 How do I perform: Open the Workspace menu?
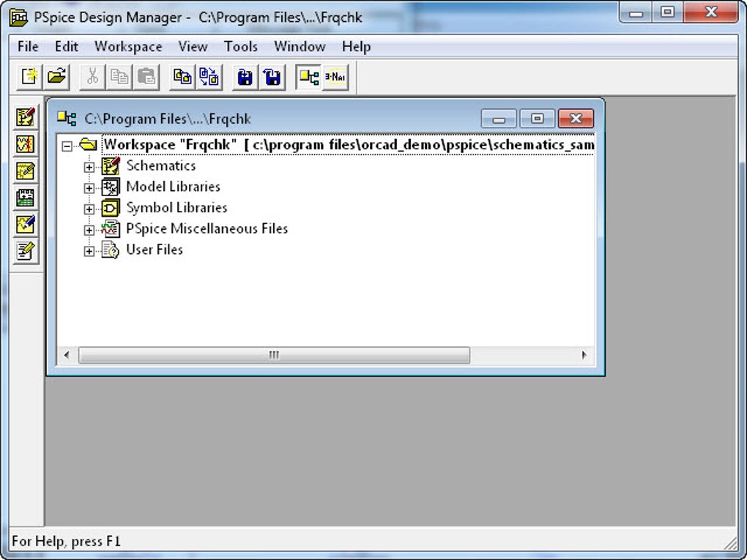tap(128, 47)
